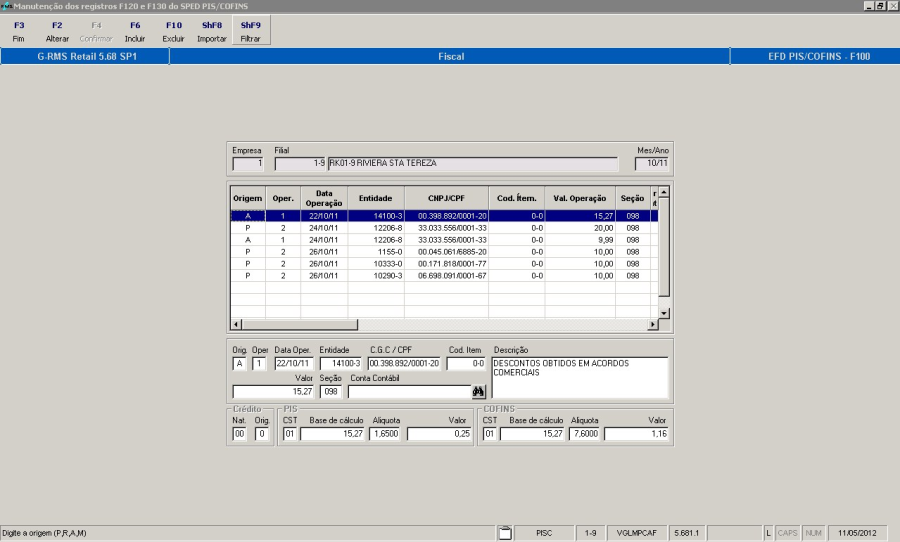Click the Oper. column header

283,198
